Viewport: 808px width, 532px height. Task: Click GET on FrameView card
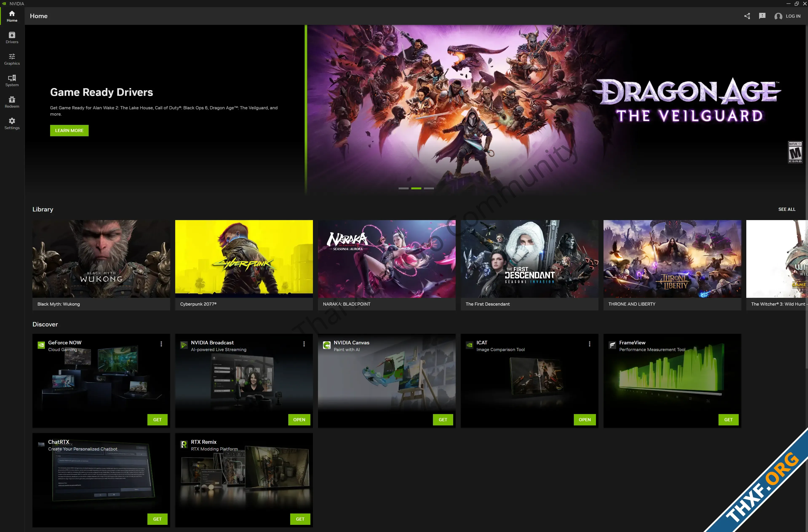[728, 420]
